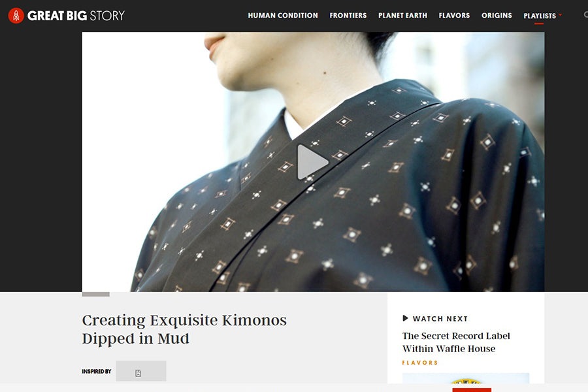Click the broken image icon beside Inspired By
588x392 pixels.
[x=139, y=373]
